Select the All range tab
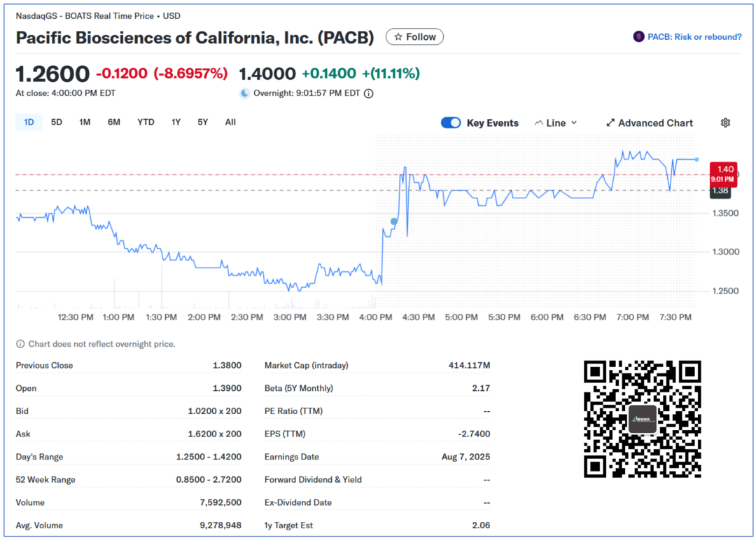 (x=230, y=122)
